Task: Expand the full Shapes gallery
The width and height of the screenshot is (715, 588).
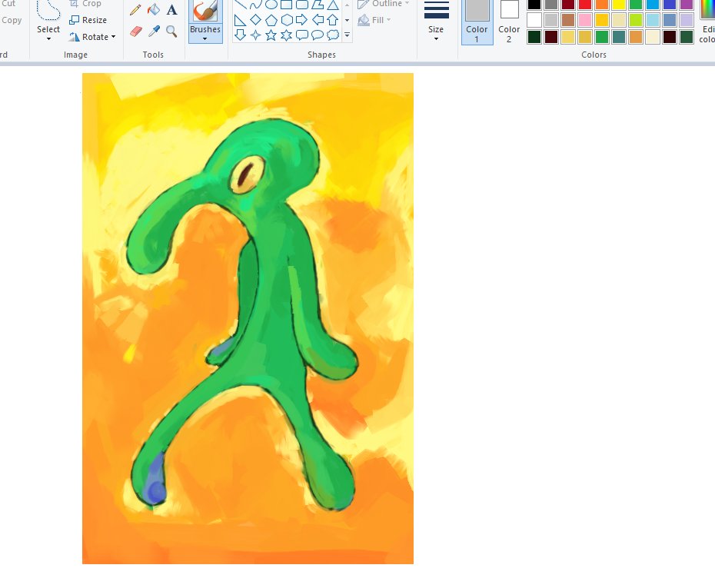Action: [x=347, y=35]
